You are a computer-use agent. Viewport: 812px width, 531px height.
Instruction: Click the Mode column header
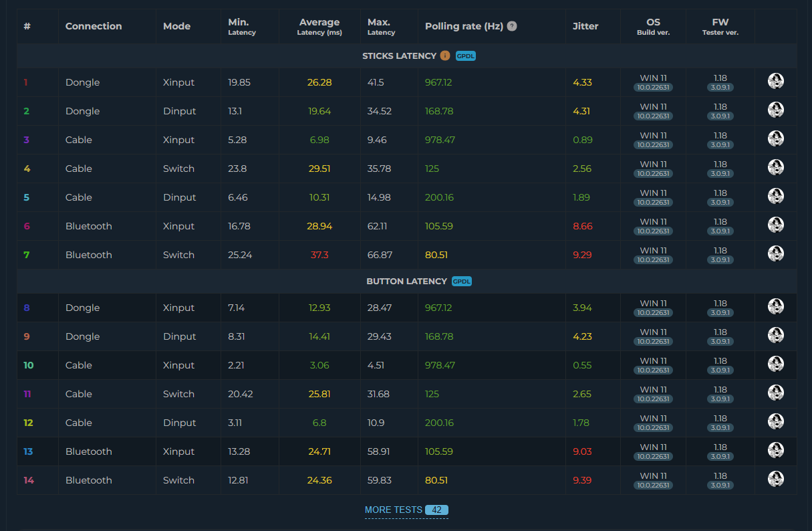pos(176,26)
